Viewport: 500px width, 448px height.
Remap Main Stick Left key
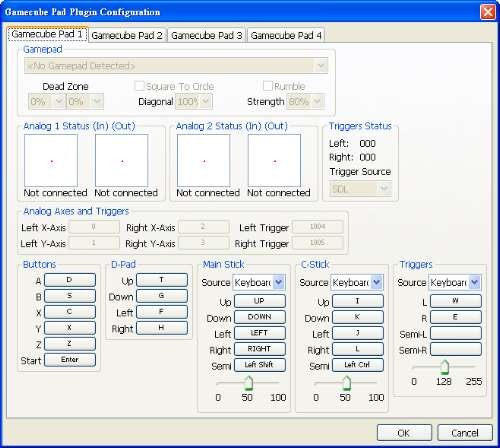(260, 333)
